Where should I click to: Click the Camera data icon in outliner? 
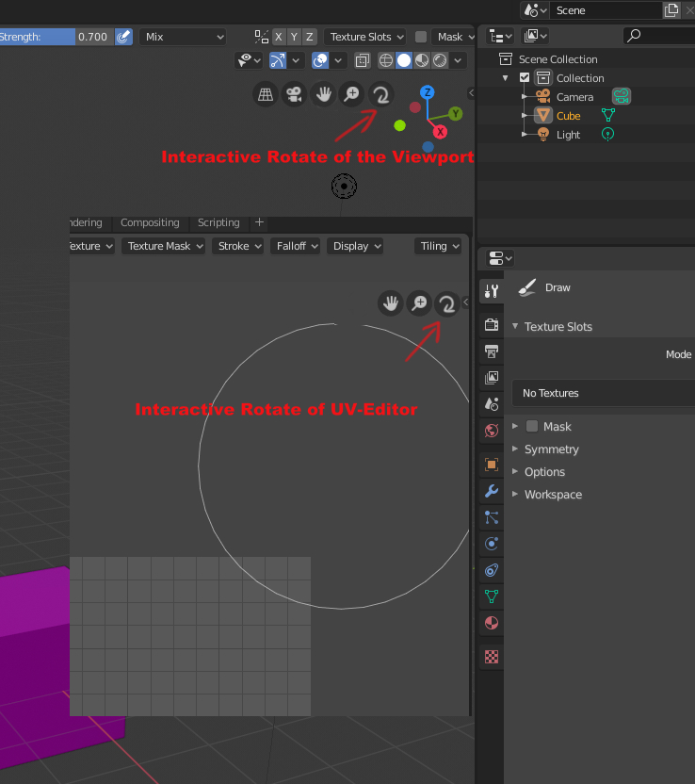click(622, 96)
